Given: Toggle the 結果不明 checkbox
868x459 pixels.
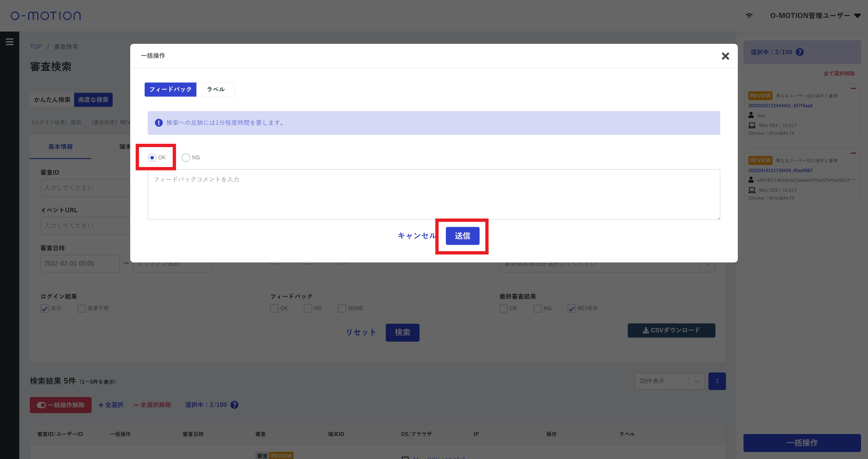Looking at the screenshot, I should tap(81, 308).
